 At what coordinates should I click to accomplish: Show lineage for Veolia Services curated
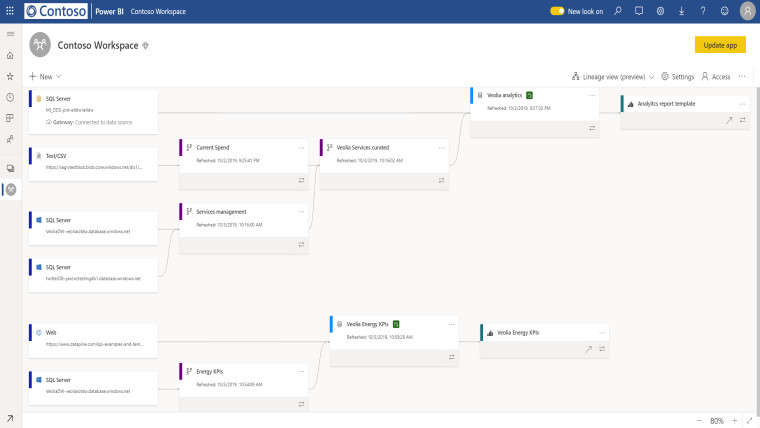441,180
